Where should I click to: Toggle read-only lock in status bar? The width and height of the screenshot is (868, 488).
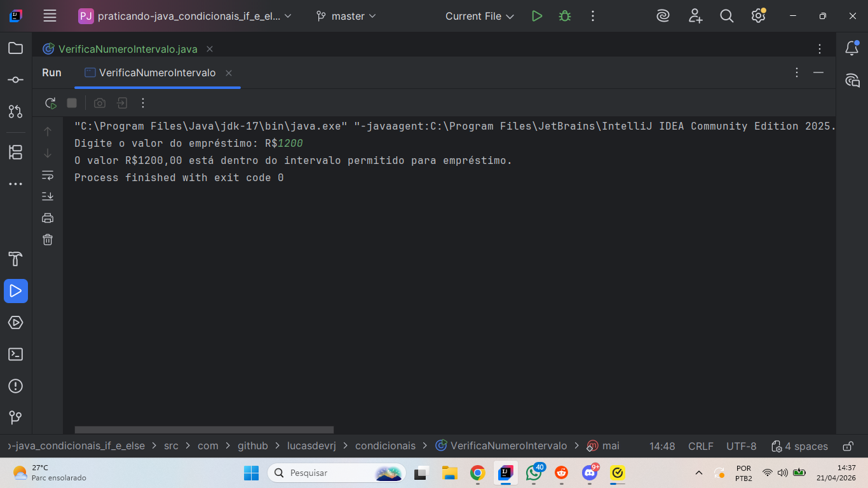(x=848, y=446)
